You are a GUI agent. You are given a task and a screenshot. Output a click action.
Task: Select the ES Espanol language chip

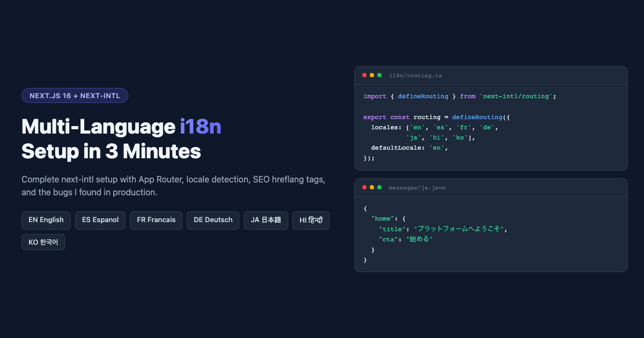click(x=100, y=220)
